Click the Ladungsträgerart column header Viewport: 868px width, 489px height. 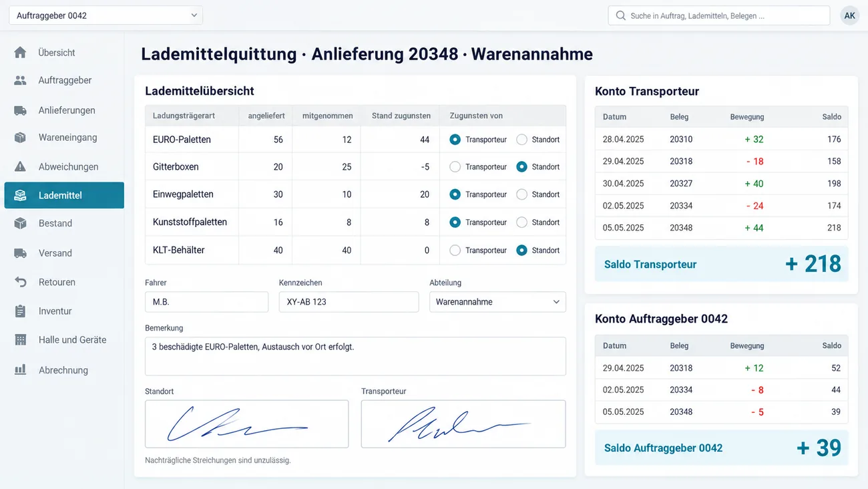184,116
